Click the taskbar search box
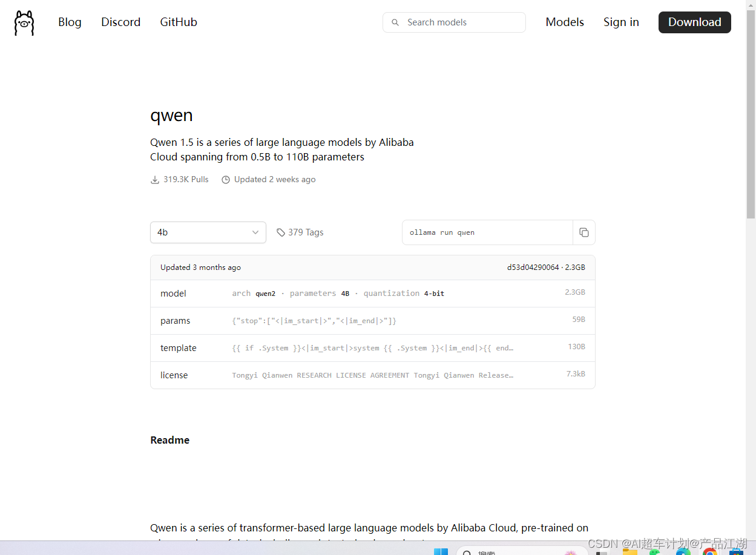Screen dimensions: 756x555 click(x=522, y=551)
